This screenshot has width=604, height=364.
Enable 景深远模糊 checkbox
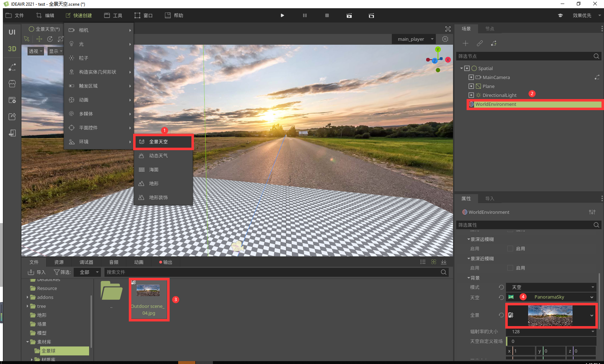(x=510, y=249)
